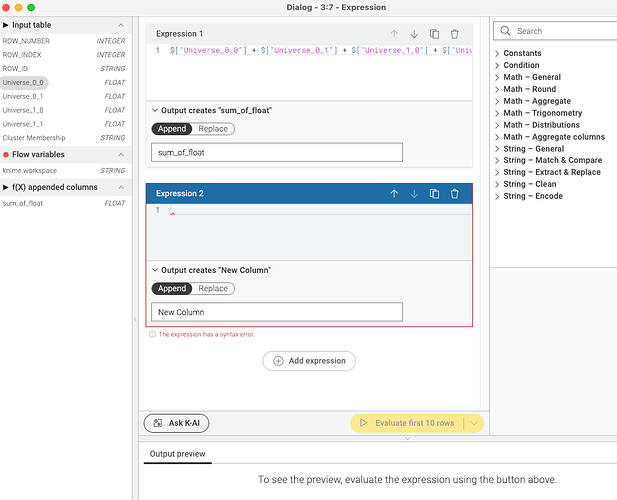The image size is (617, 500).
Task: Move Expression 2 down arrow icon
Action: [414, 194]
